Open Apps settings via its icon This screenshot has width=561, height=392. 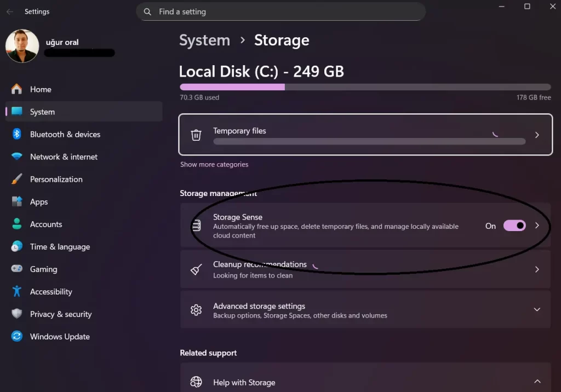pyautogui.click(x=15, y=201)
